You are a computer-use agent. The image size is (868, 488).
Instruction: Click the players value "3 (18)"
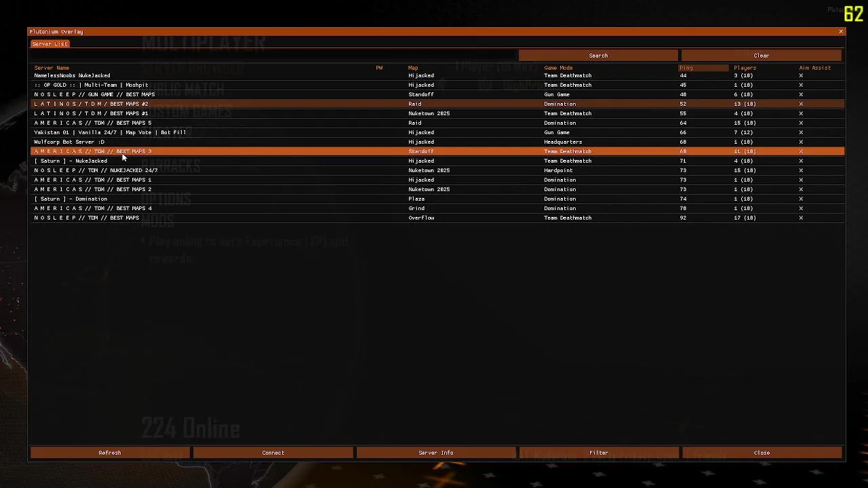pyautogui.click(x=743, y=75)
